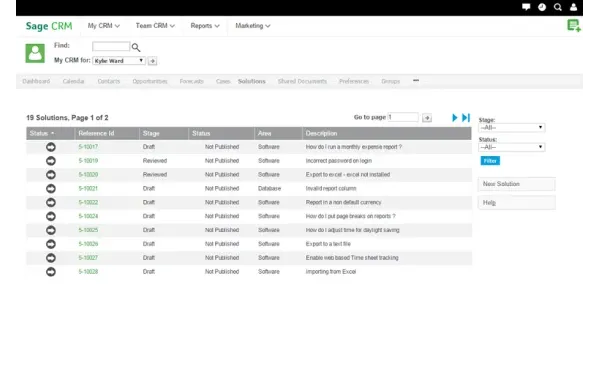
Task: Expand the Reports menu
Action: pos(205,26)
